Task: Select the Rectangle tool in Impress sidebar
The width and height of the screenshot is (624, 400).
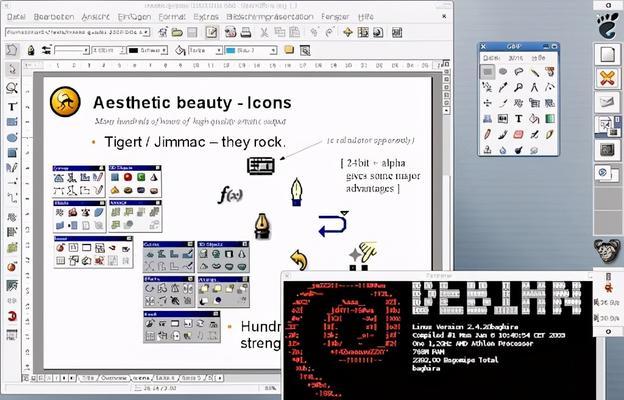Action: pyautogui.click(x=12, y=122)
